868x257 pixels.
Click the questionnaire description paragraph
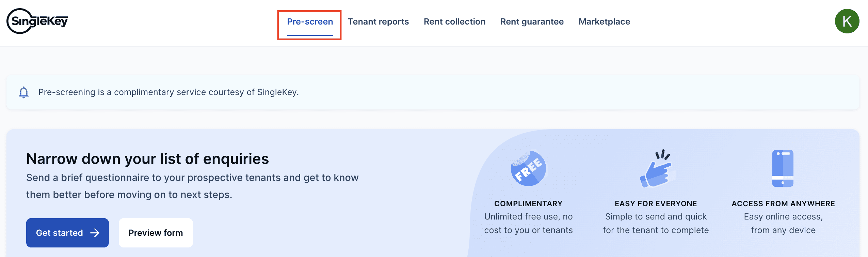tap(192, 186)
